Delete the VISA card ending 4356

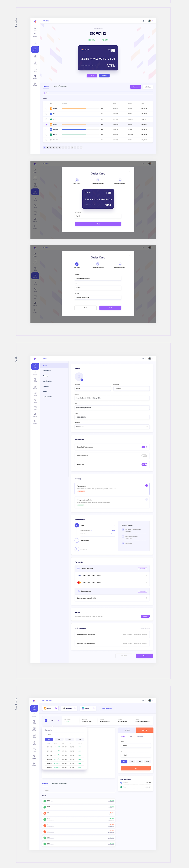click(x=146, y=576)
